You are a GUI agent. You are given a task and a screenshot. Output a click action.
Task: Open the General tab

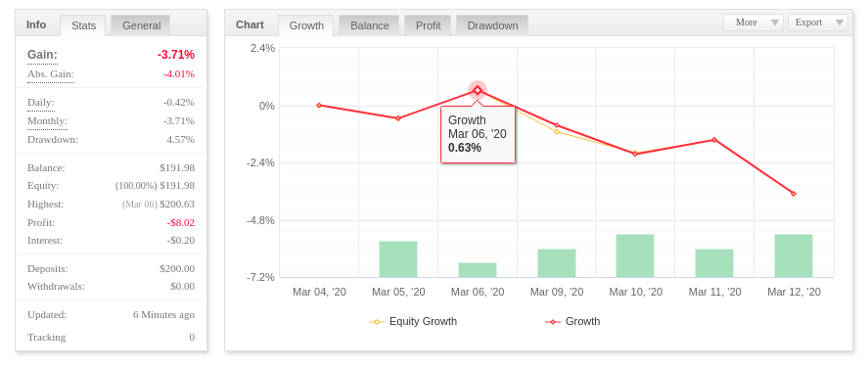tap(141, 25)
